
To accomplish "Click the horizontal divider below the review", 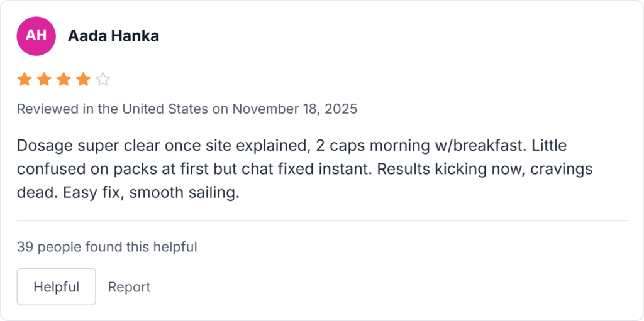I will coord(321,220).
